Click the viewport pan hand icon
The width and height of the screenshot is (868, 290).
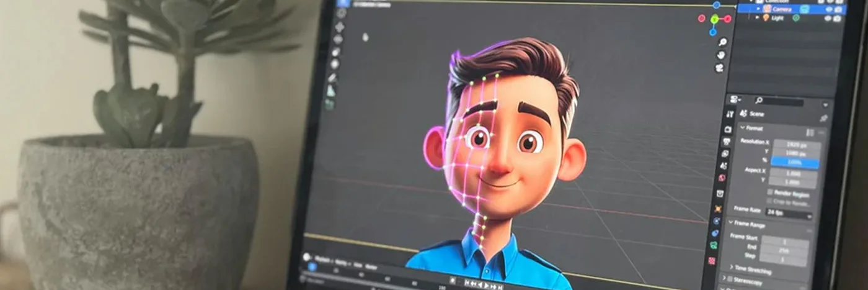click(721, 55)
